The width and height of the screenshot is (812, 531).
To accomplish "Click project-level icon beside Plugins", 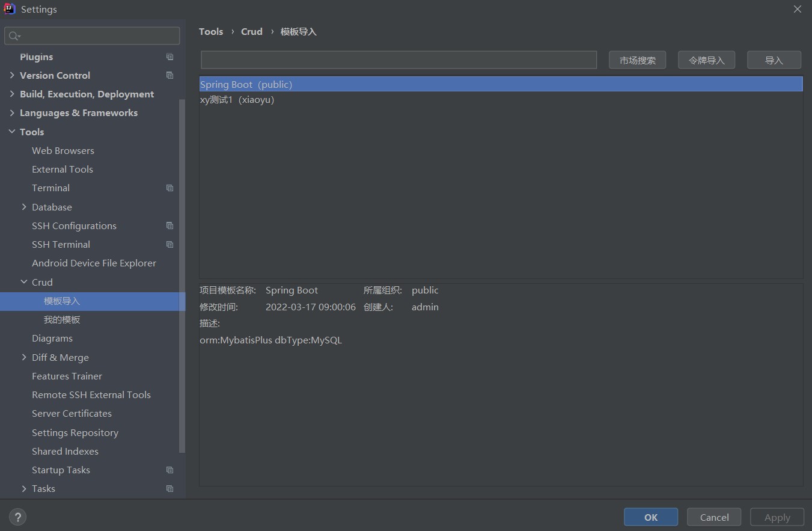I will (x=170, y=57).
